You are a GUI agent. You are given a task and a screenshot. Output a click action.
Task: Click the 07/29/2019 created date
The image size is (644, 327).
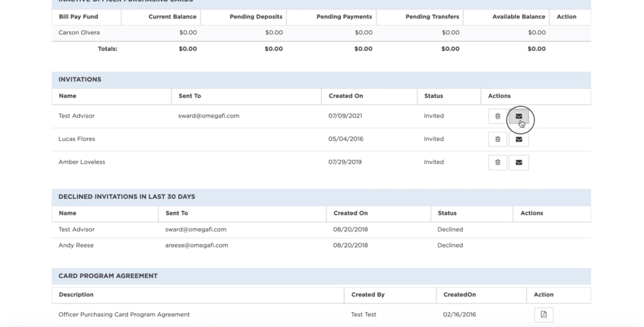click(x=345, y=162)
